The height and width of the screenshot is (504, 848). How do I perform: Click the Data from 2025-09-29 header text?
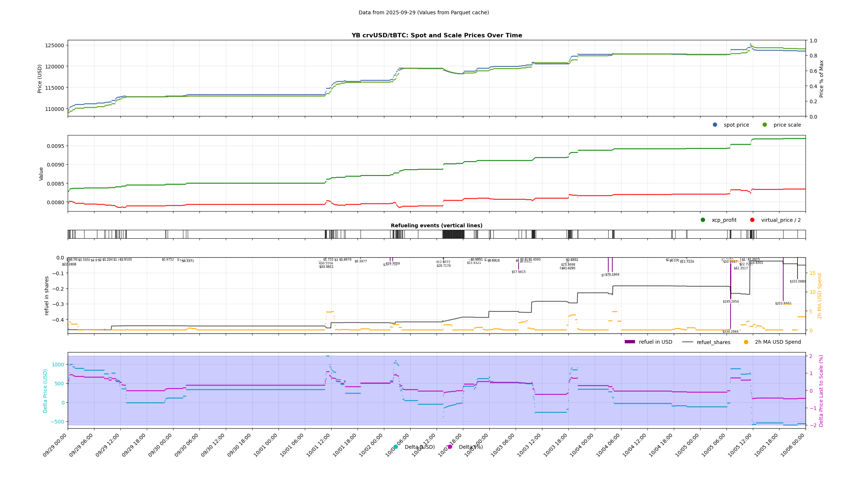point(423,12)
